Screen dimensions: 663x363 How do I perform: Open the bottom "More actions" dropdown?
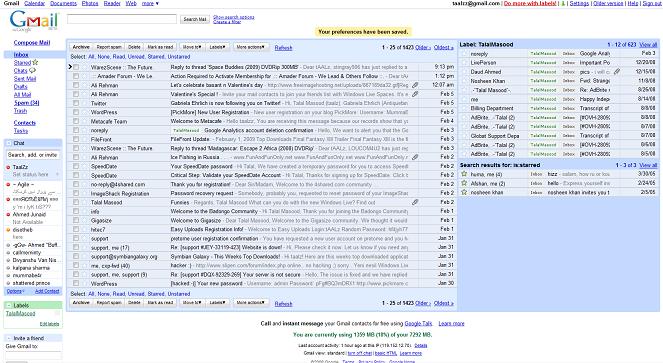click(250, 302)
